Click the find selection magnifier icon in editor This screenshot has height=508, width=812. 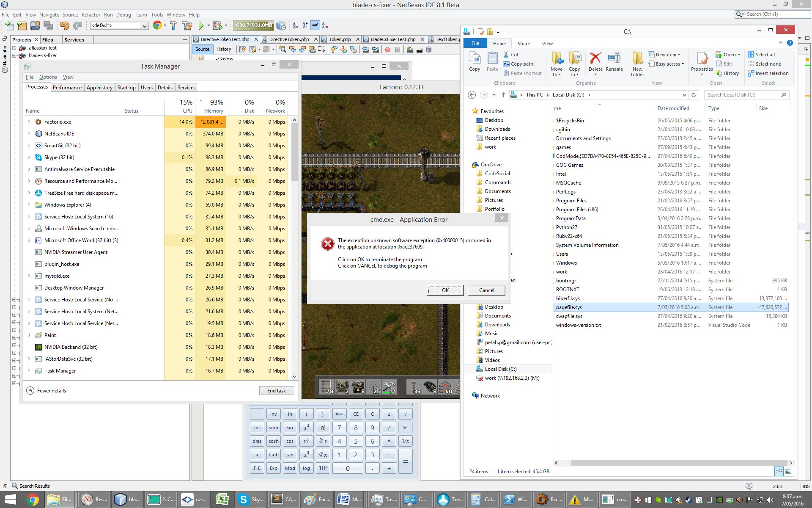[x=283, y=50]
